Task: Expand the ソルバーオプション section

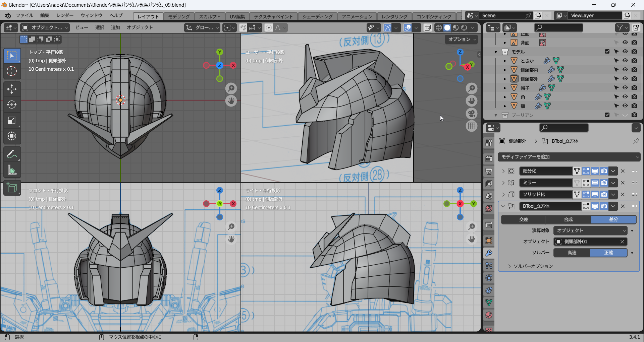Action: pyautogui.click(x=533, y=266)
